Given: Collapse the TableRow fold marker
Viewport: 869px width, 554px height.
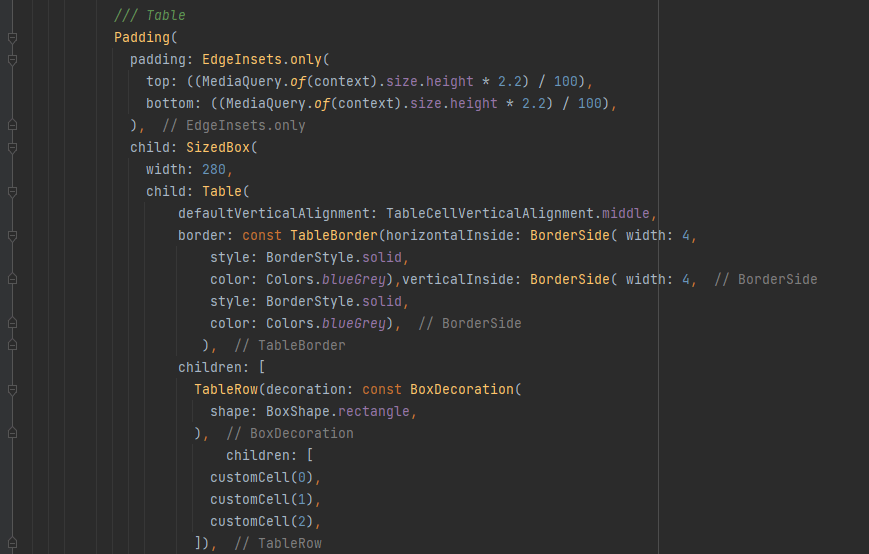Looking at the screenshot, I should (x=12, y=389).
